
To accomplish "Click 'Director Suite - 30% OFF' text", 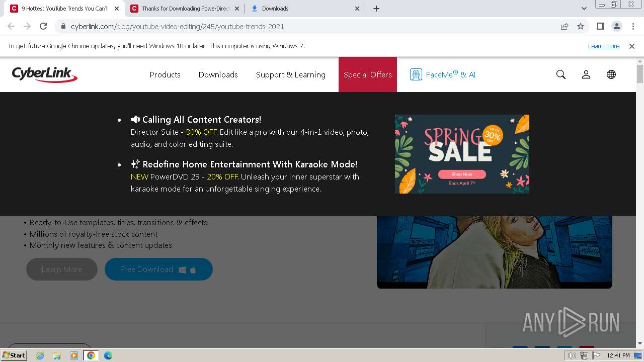I will [x=174, y=132].
